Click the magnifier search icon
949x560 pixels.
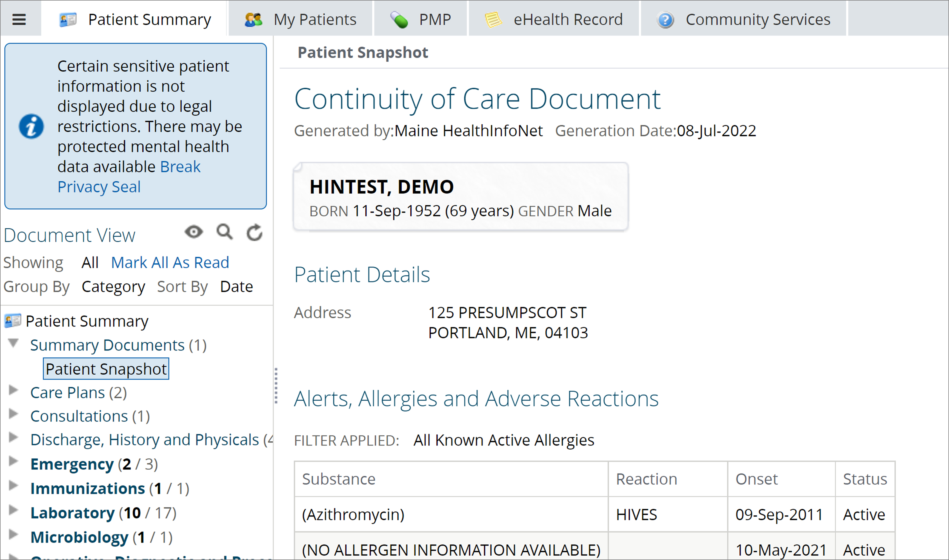[225, 232]
